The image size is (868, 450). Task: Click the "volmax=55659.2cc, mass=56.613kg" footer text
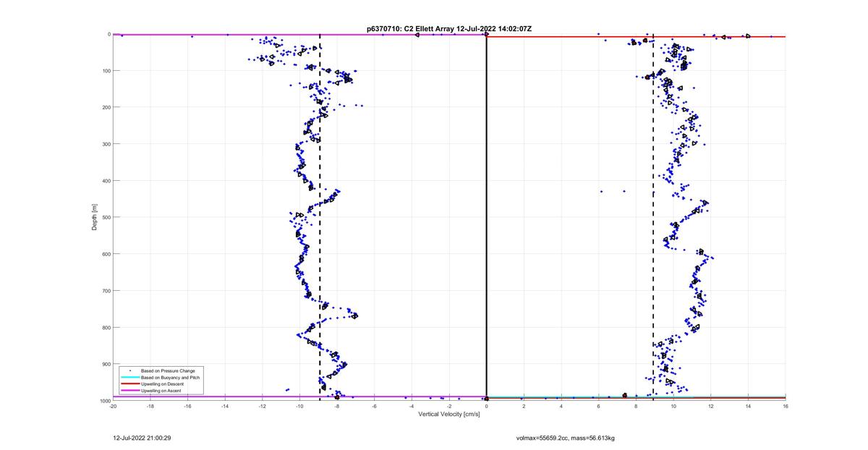click(x=565, y=438)
